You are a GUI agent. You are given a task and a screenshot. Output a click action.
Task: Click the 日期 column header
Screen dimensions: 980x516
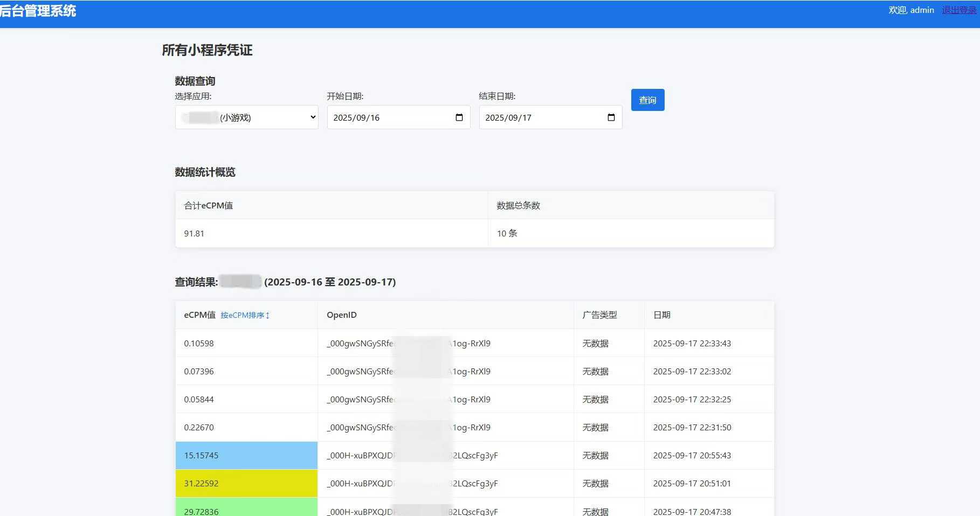click(661, 315)
